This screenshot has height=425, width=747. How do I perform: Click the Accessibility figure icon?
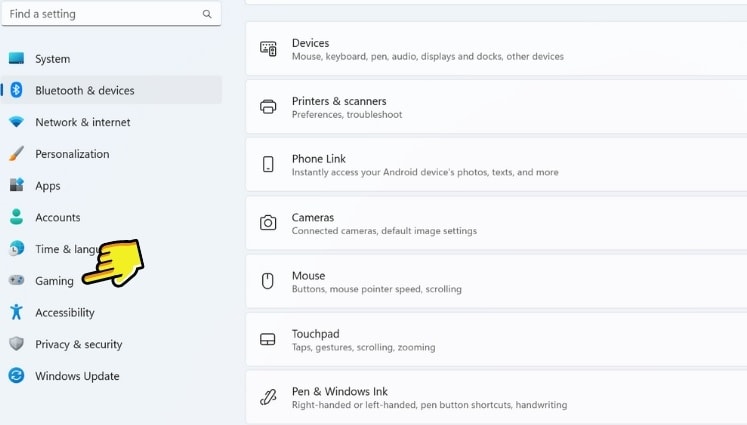(x=16, y=312)
